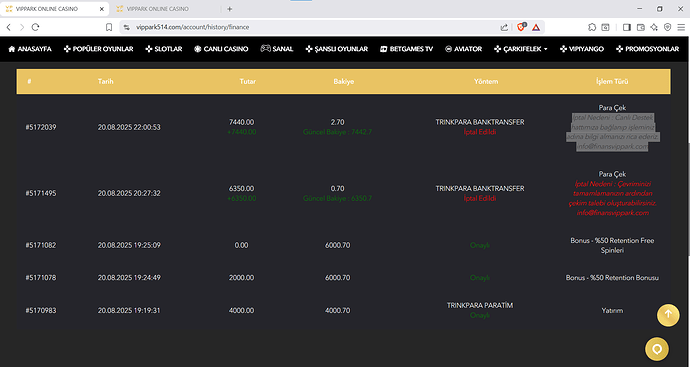Viewport: 690px width, 367px height.
Task: Click the İşlem Türü column header
Action: 612,81
